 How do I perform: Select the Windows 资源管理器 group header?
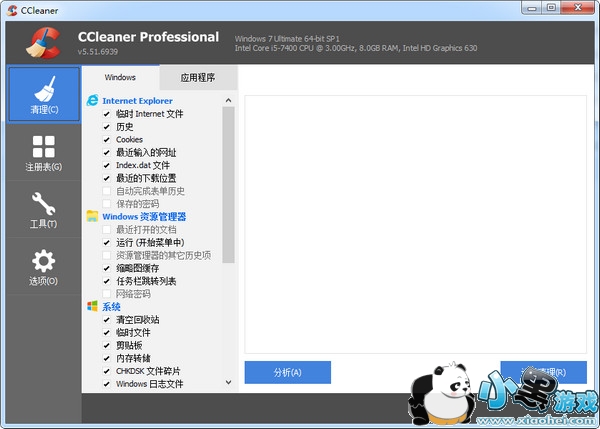coord(144,217)
